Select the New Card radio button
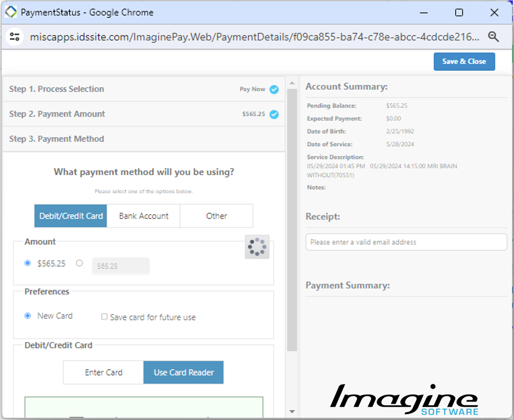The width and height of the screenshot is (514, 420). [28, 316]
